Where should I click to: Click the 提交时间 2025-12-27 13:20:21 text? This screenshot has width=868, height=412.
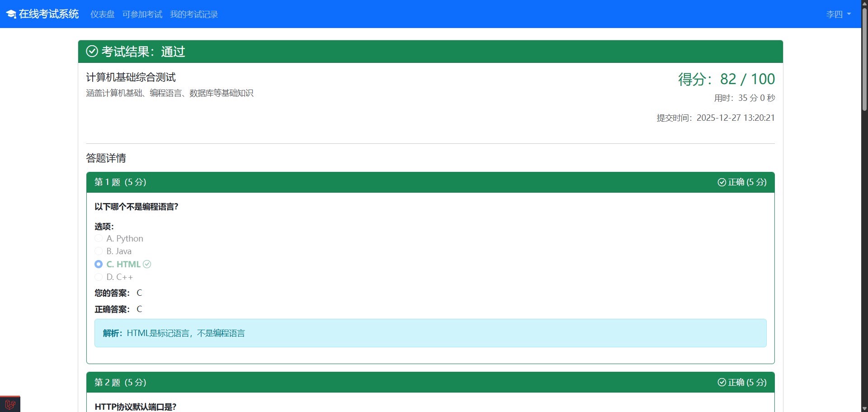[x=716, y=118]
